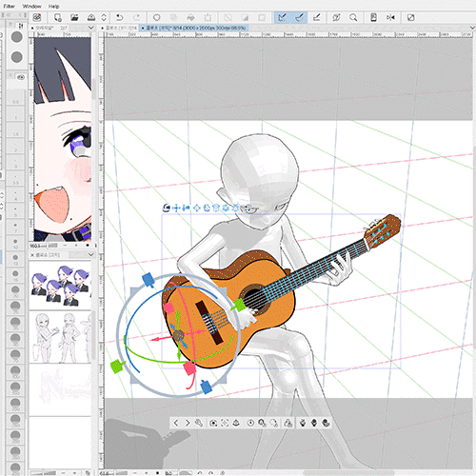The width and height of the screenshot is (476, 476).
Task: Click the blue rotation handle on the guitar manipulator
Action: [149, 280]
